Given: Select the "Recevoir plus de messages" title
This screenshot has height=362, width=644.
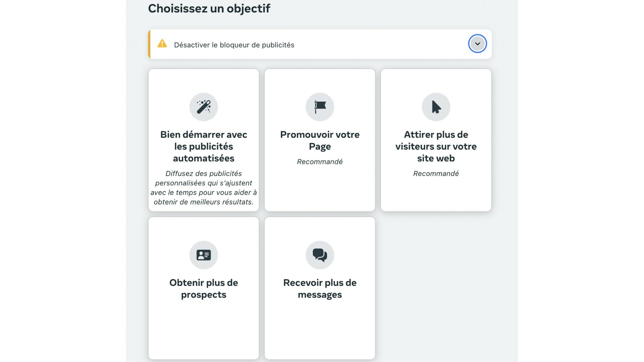Looking at the screenshot, I should pyautogui.click(x=320, y=289).
